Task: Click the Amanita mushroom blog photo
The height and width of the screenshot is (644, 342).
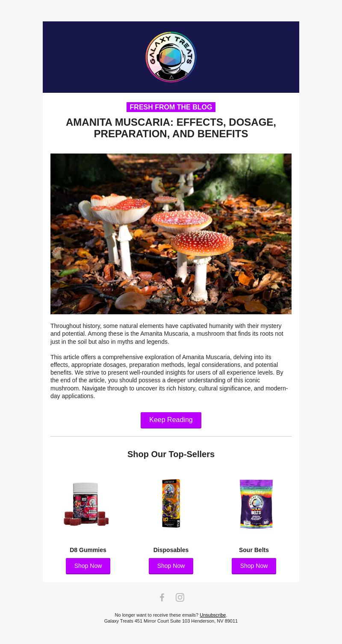Action: pos(171,234)
